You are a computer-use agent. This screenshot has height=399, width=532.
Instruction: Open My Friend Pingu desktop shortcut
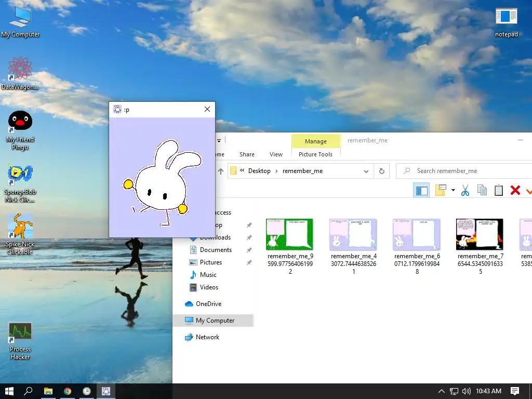pos(20,130)
